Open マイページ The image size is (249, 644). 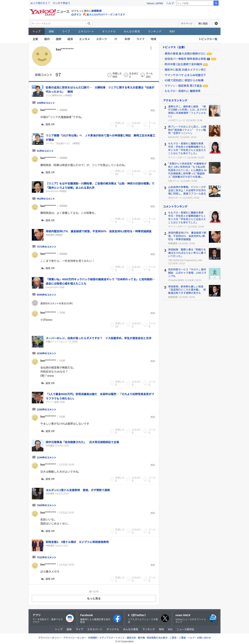[187, 23]
